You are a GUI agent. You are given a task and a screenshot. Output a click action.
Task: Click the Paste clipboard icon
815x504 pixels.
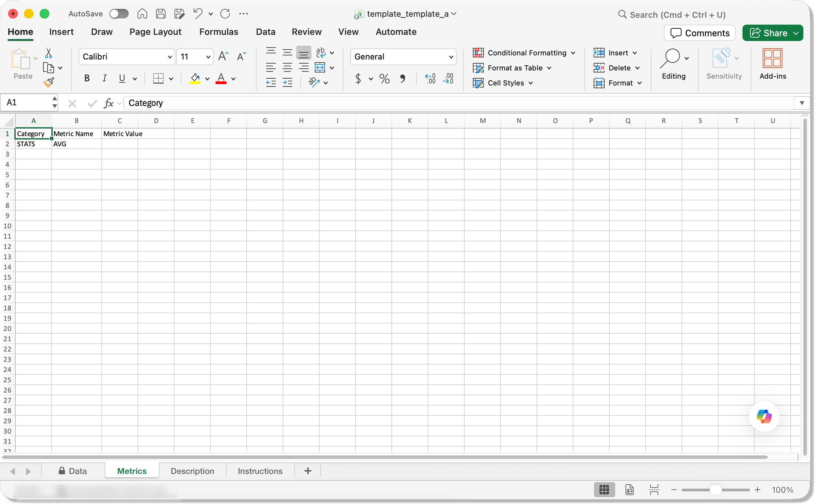[21, 59]
